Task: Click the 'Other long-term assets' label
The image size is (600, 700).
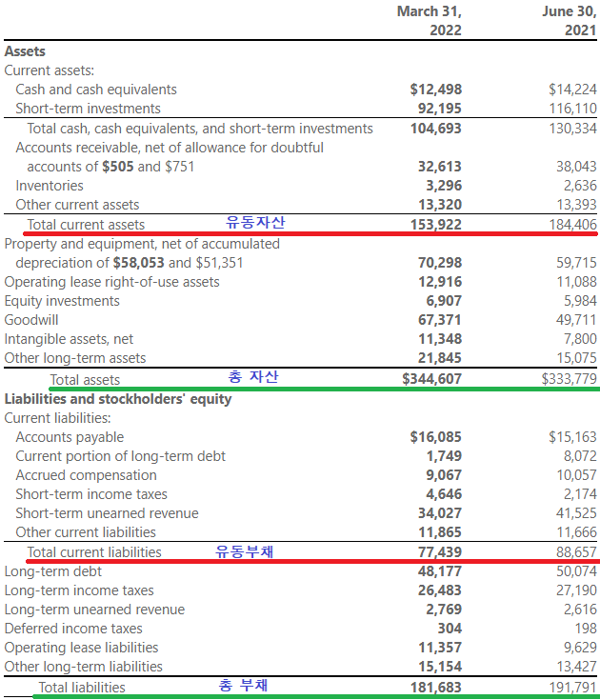Action: 75,358
